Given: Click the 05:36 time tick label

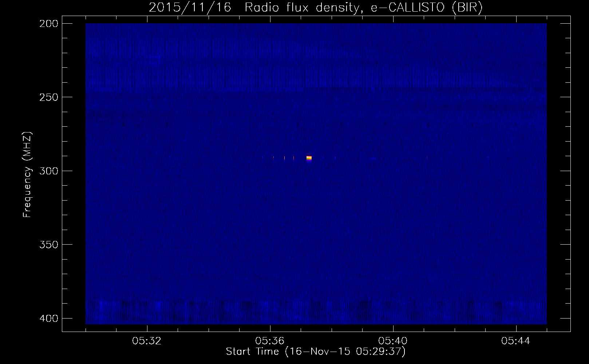Looking at the screenshot, I should click(x=270, y=341).
